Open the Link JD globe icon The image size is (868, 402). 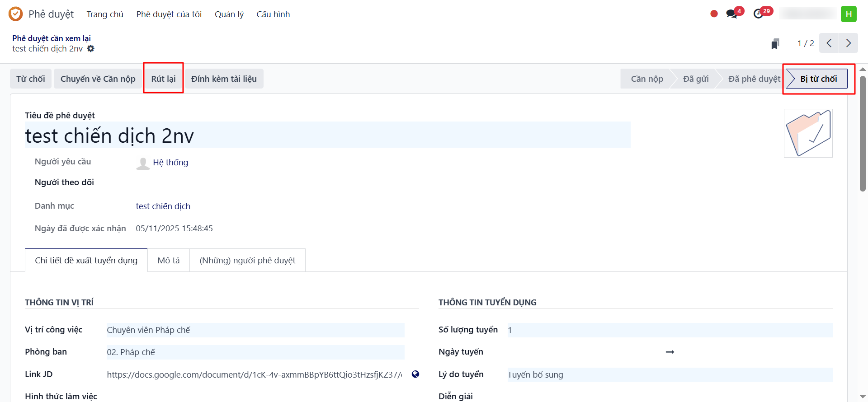coord(415,374)
